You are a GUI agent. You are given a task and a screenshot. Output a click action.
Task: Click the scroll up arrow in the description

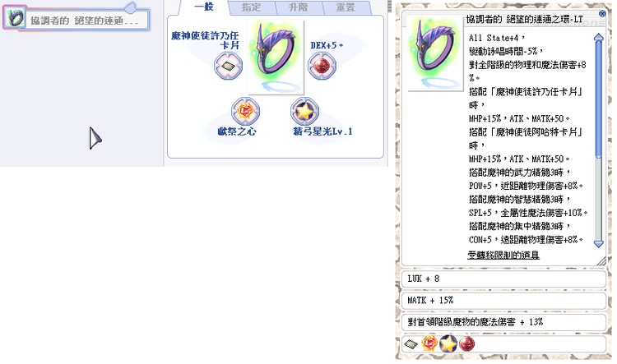pos(599,37)
